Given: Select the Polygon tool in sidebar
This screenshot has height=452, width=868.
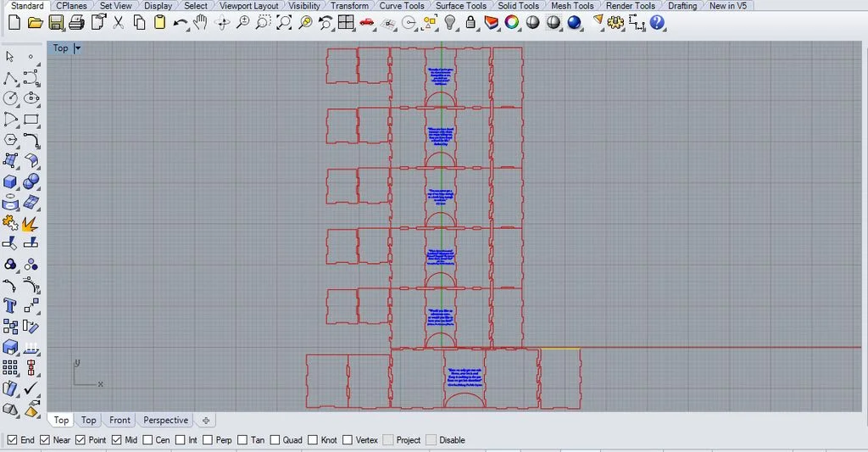Looking at the screenshot, I should point(10,140).
